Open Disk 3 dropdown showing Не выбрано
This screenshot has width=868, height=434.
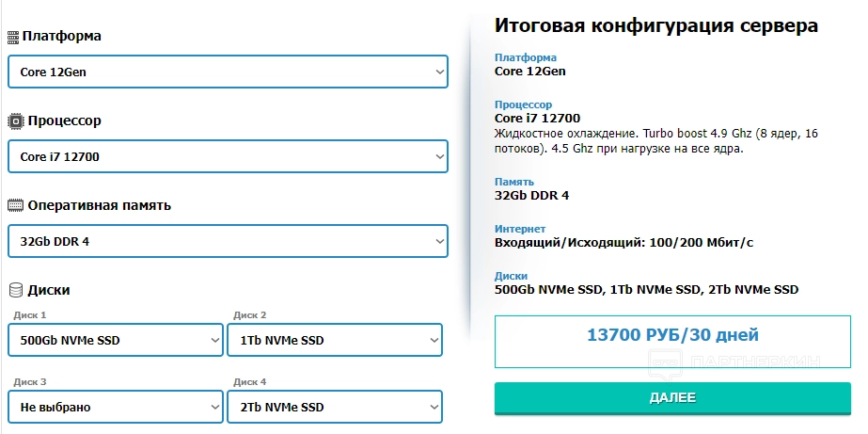tap(116, 408)
